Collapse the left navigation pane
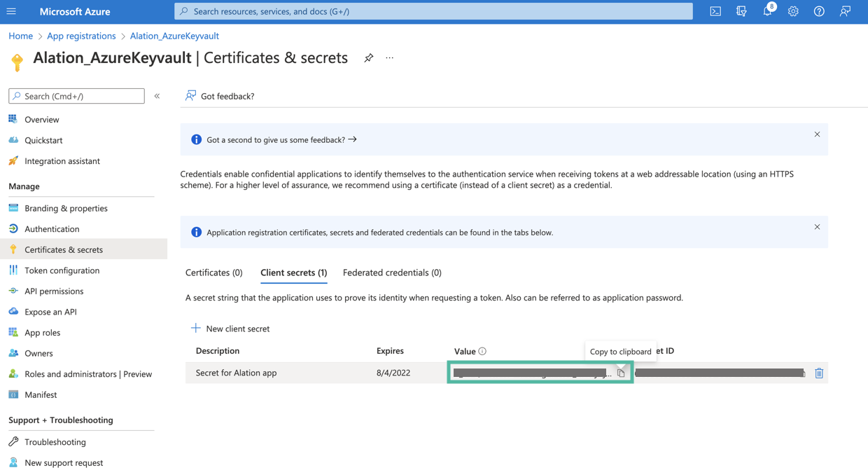Viewport: 868px width, 475px height. (157, 96)
